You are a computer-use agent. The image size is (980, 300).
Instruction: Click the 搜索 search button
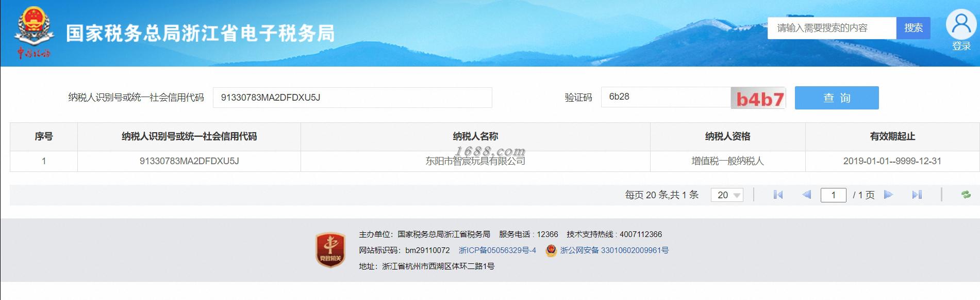[x=913, y=28]
